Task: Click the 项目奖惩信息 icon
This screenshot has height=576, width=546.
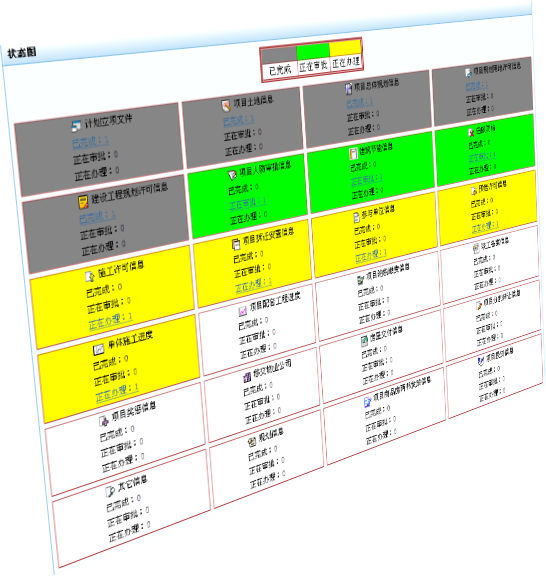Action: pos(104,421)
